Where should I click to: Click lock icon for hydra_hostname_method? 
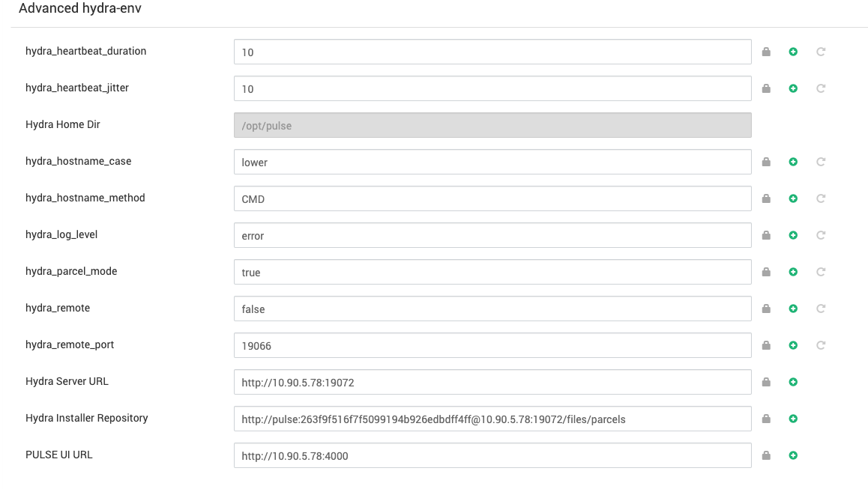point(766,198)
